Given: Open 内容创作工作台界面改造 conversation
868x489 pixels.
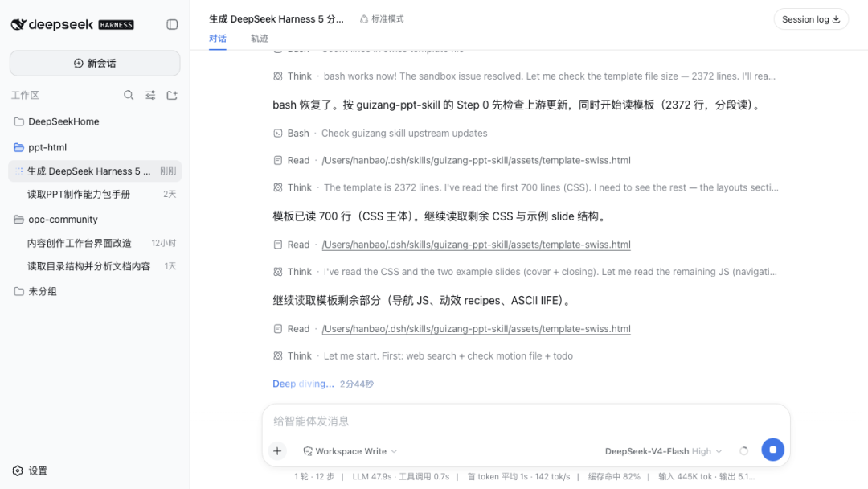Looking at the screenshot, I should [x=95, y=243].
